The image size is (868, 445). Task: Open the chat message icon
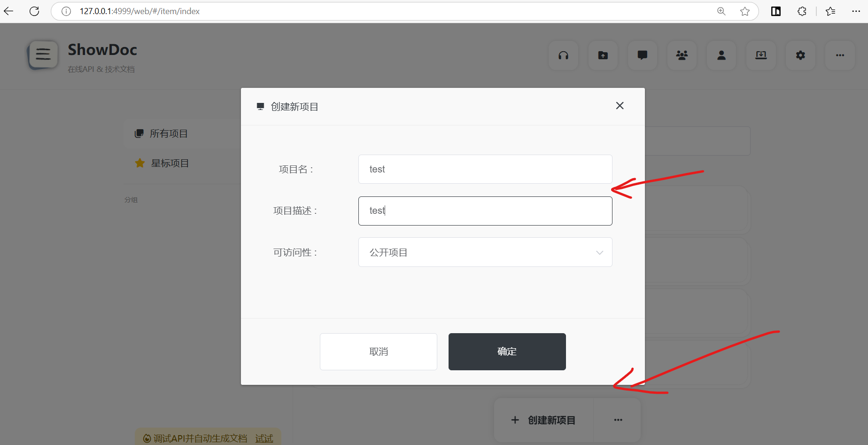[642, 55]
